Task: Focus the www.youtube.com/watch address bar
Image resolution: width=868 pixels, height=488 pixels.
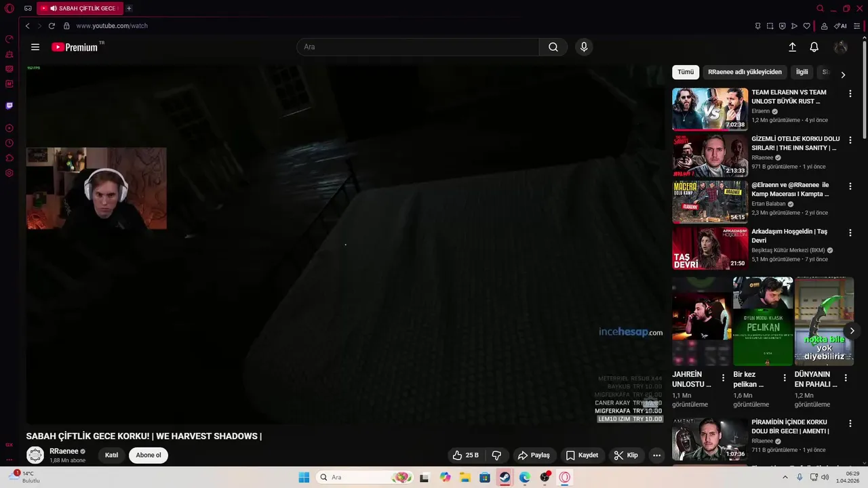Action: [x=112, y=26]
